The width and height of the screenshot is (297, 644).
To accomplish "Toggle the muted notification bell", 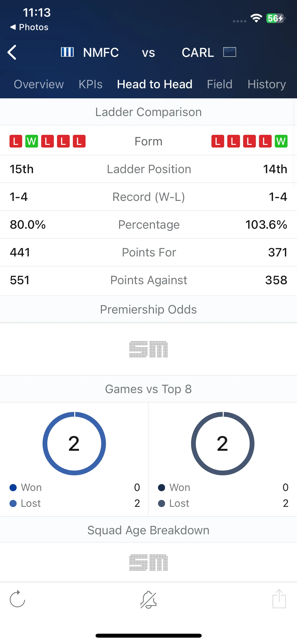I will click(x=148, y=599).
